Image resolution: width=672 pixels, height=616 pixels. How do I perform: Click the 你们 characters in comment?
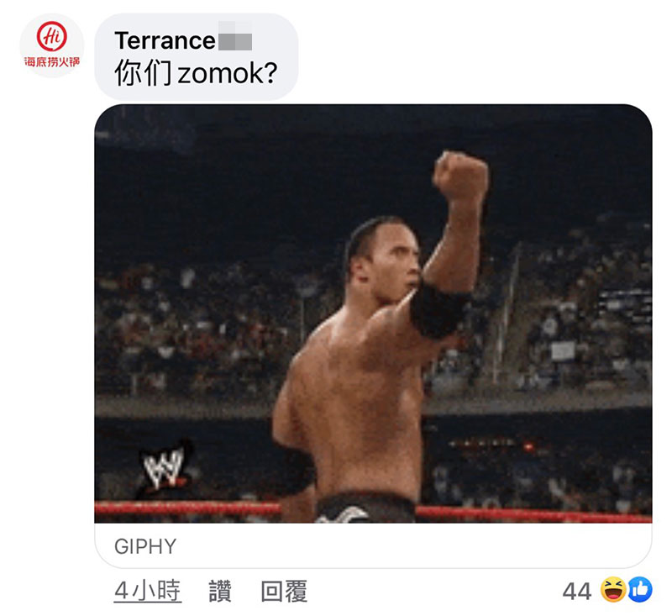(144, 73)
